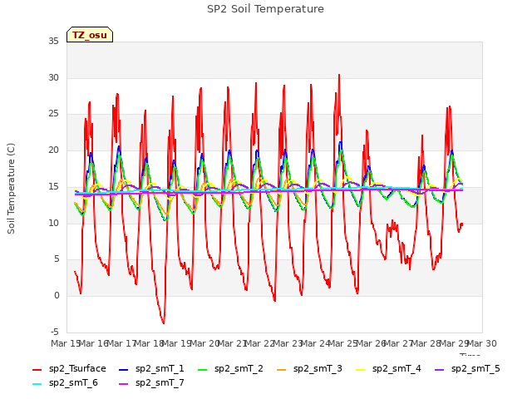The image size is (532, 399).
Task: Click the sp2_Tsurface legend label
Action: (x=77, y=368)
